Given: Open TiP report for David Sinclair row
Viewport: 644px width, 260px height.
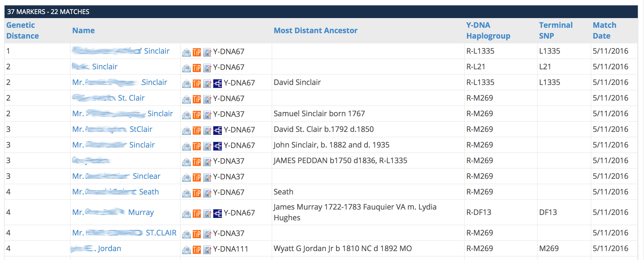Looking at the screenshot, I should 197,83.
